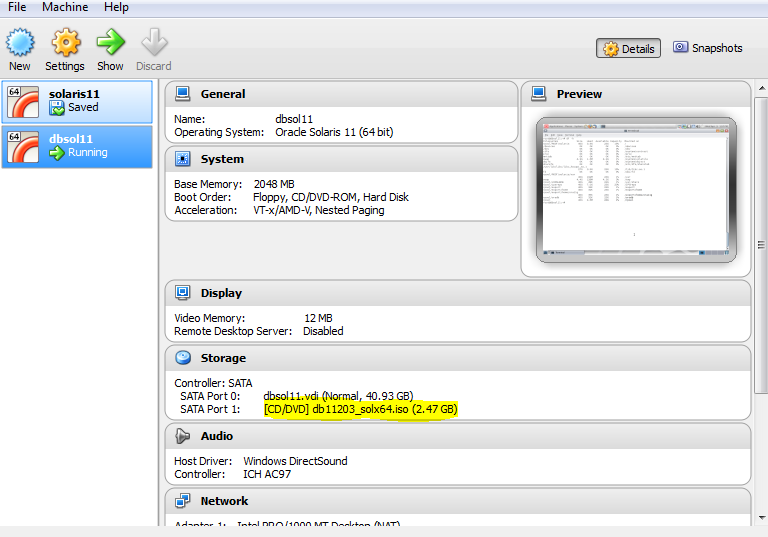
Task: Click Remote Desktop Server Disabled value
Action: coord(323,331)
